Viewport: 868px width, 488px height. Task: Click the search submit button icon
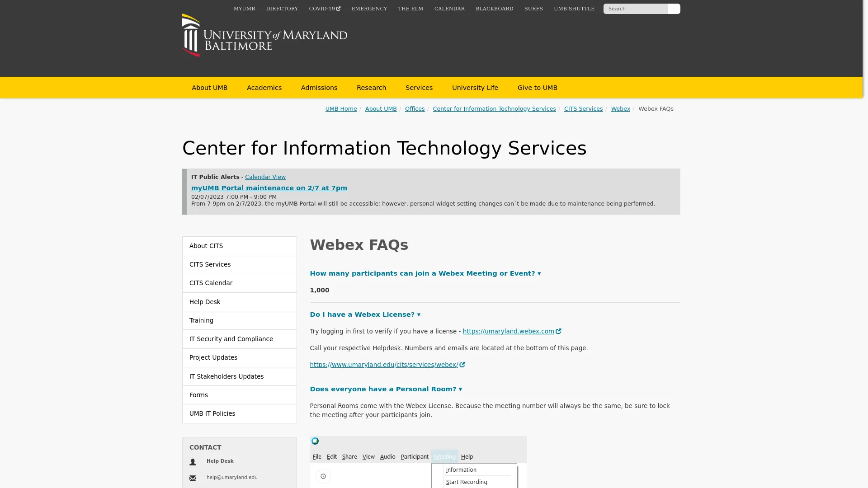click(674, 9)
